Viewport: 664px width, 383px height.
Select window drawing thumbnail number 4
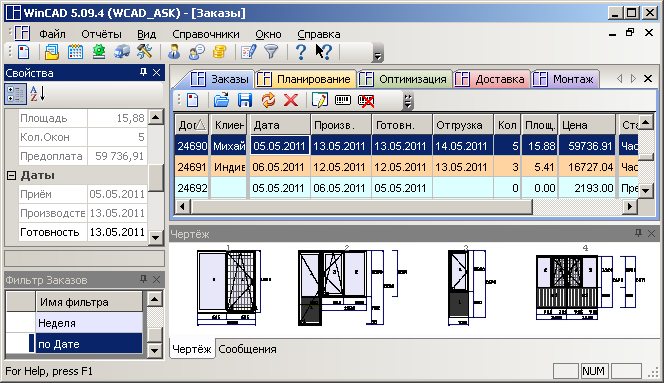(586, 286)
